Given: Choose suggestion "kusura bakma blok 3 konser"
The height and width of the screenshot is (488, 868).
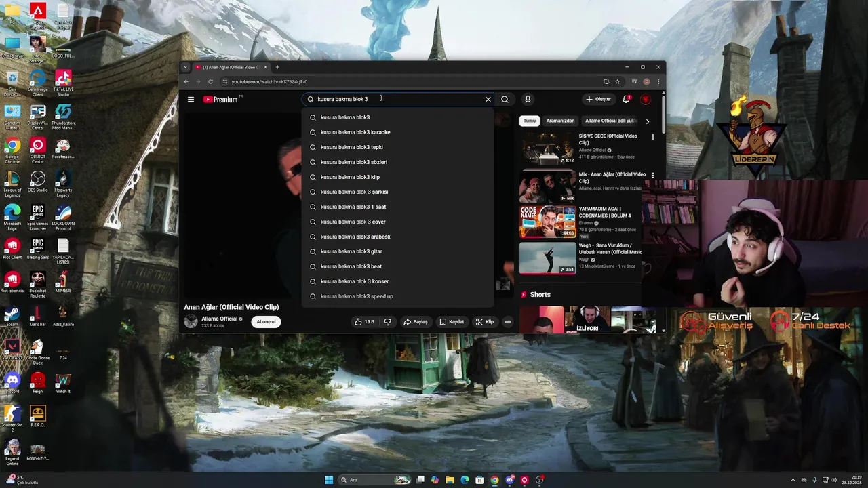Looking at the screenshot, I should (398, 281).
